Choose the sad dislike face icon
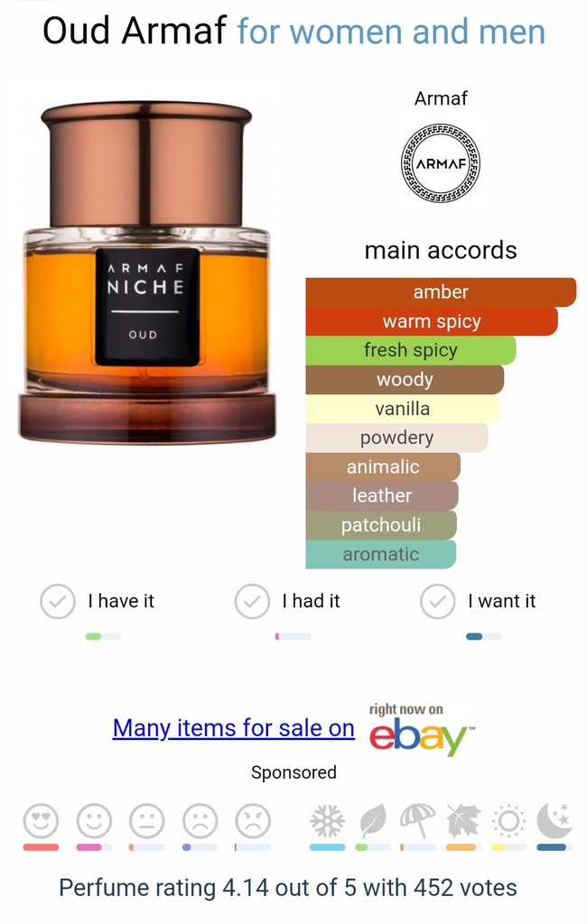 (200, 820)
